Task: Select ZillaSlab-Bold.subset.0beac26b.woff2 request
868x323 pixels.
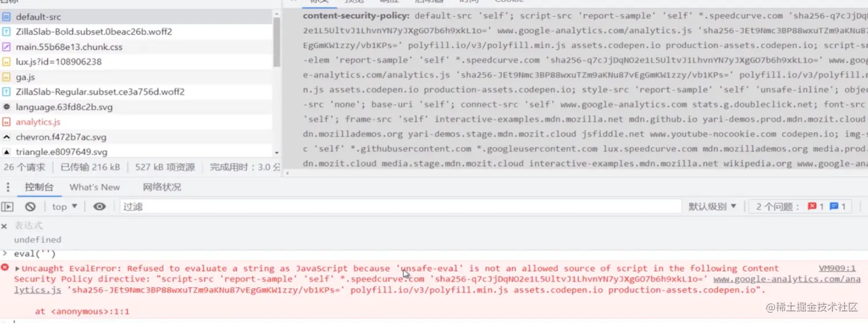Action: pyautogui.click(x=137, y=32)
